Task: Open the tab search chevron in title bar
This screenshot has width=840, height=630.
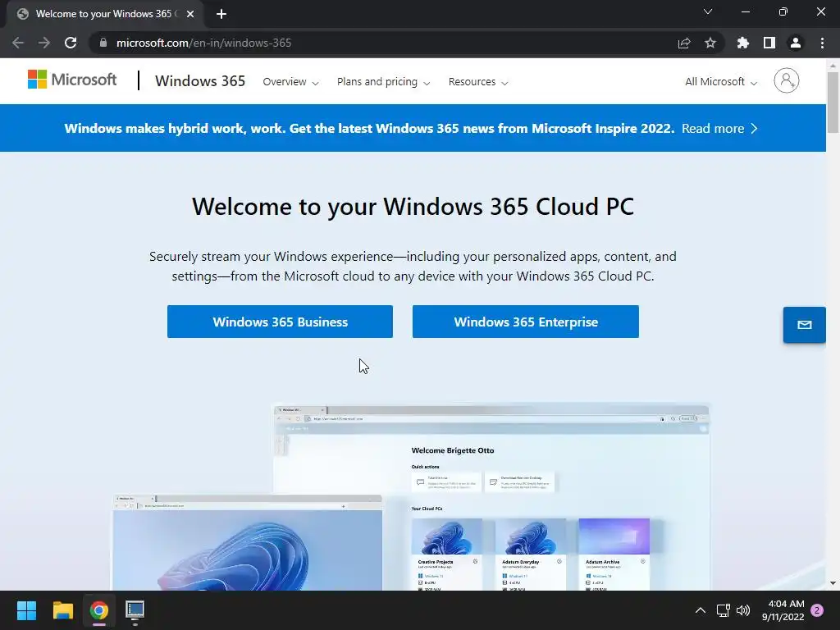Action: (708, 11)
